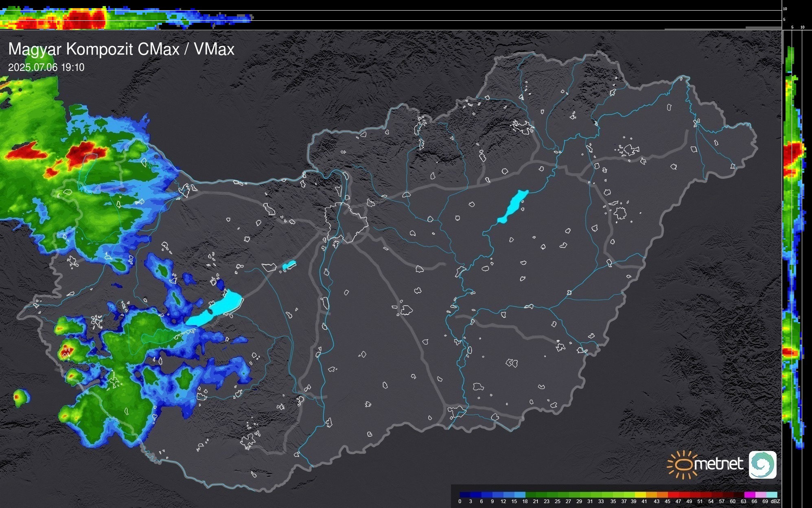Click the dBZ unit label in legend
The image size is (812, 508).
pos(775,501)
